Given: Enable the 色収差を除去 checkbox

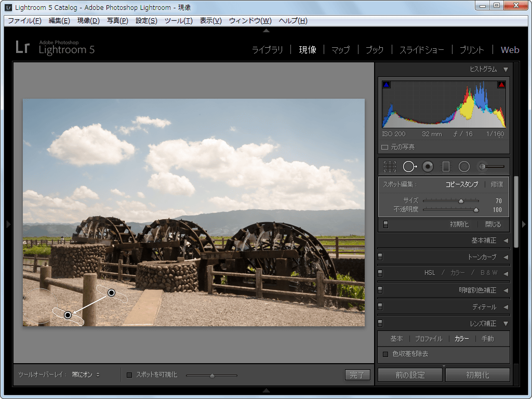Looking at the screenshot, I should [385, 354].
